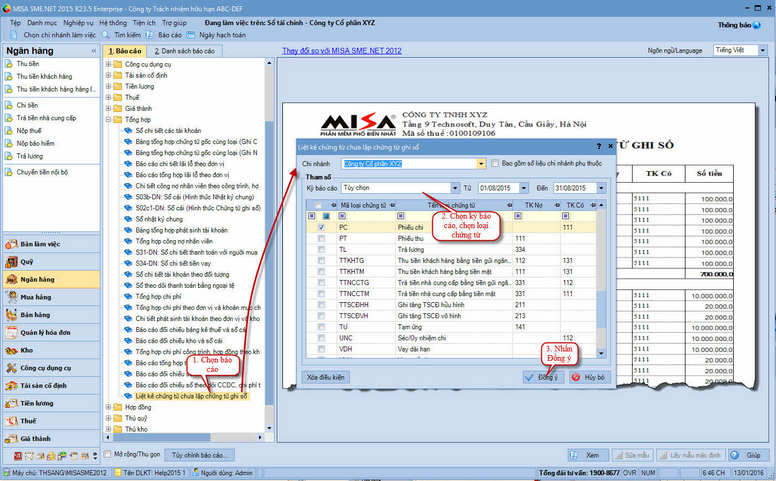Expand Công cụ dụng cụ report folder

pos(108,64)
